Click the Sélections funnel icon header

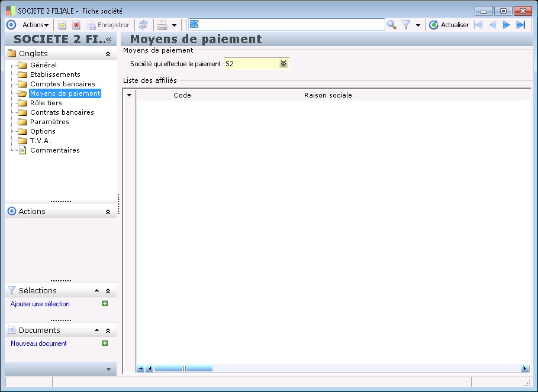[x=12, y=290]
